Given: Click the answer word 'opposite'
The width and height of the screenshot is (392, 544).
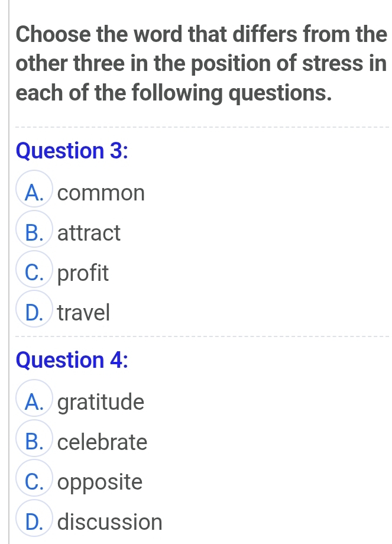Looking at the screenshot, I should (101, 483).
